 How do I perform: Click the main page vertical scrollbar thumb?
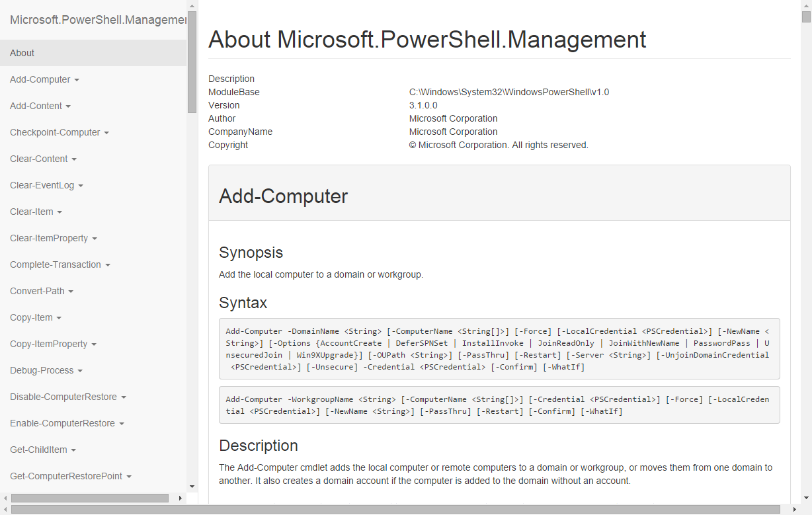point(806,17)
